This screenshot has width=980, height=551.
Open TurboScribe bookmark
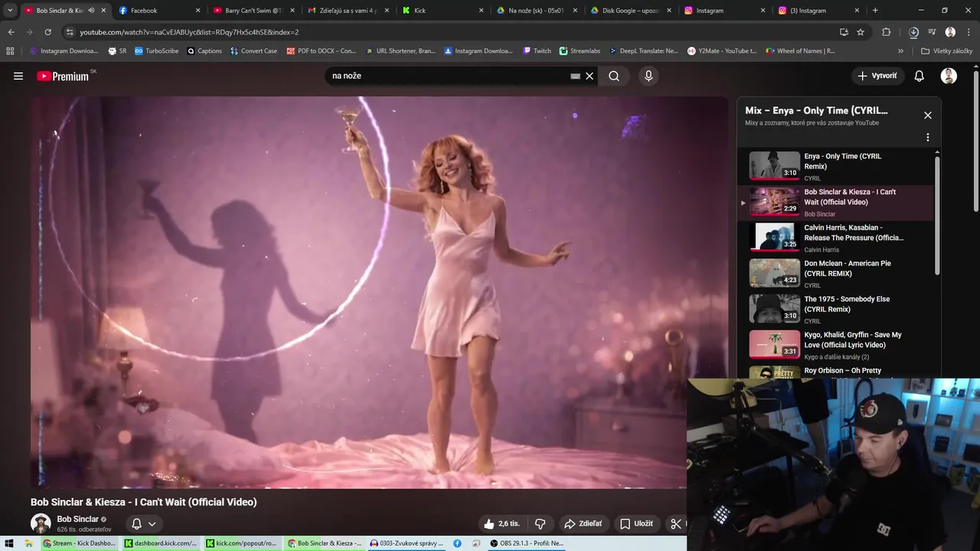point(156,51)
